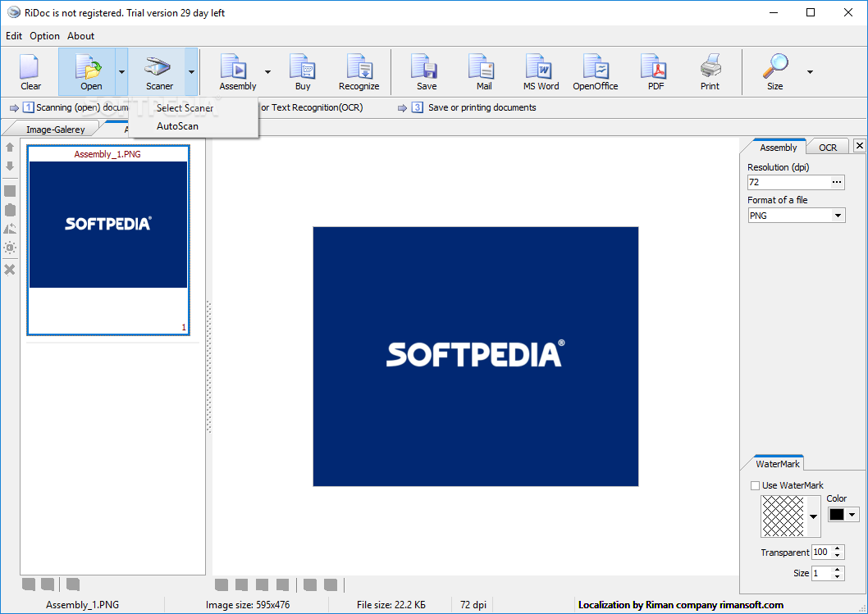Image resolution: width=868 pixels, height=614 pixels.
Task: Choose AutoScan from the menu
Action: coord(193,126)
